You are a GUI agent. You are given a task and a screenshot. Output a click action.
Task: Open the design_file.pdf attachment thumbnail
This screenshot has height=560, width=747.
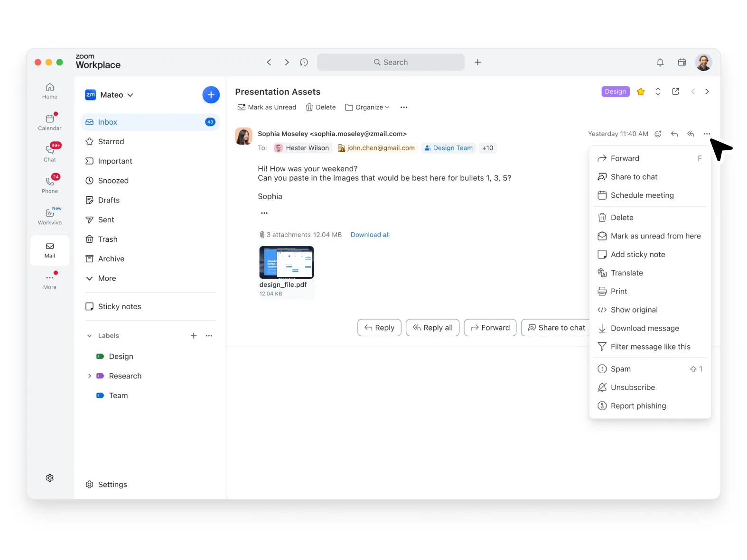pyautogui.click(x=286, y=262)
